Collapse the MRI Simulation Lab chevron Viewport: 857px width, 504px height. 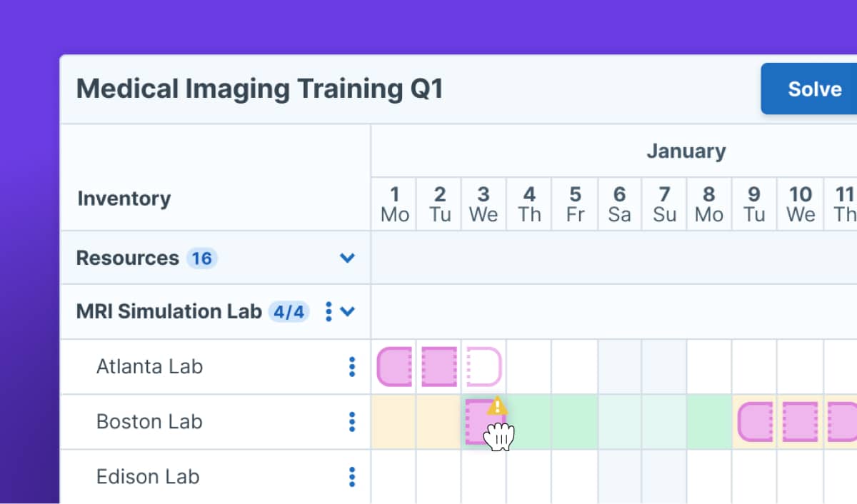[x=348, y=311]
